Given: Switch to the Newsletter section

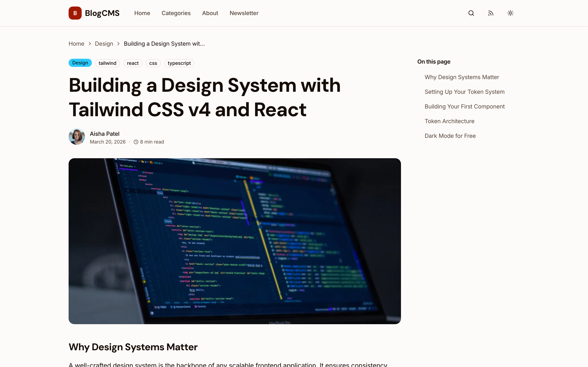Looking at the screenshot, I should pyautogui.click(x=244, y=13).
